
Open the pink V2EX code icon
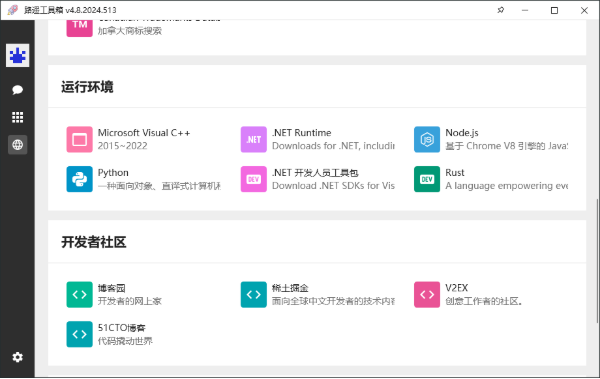(427, 295)
